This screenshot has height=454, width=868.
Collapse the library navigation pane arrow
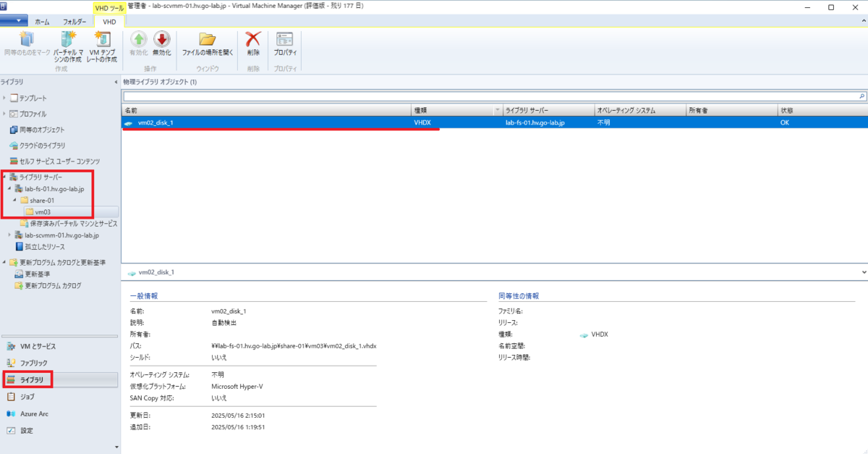(116, 82)
